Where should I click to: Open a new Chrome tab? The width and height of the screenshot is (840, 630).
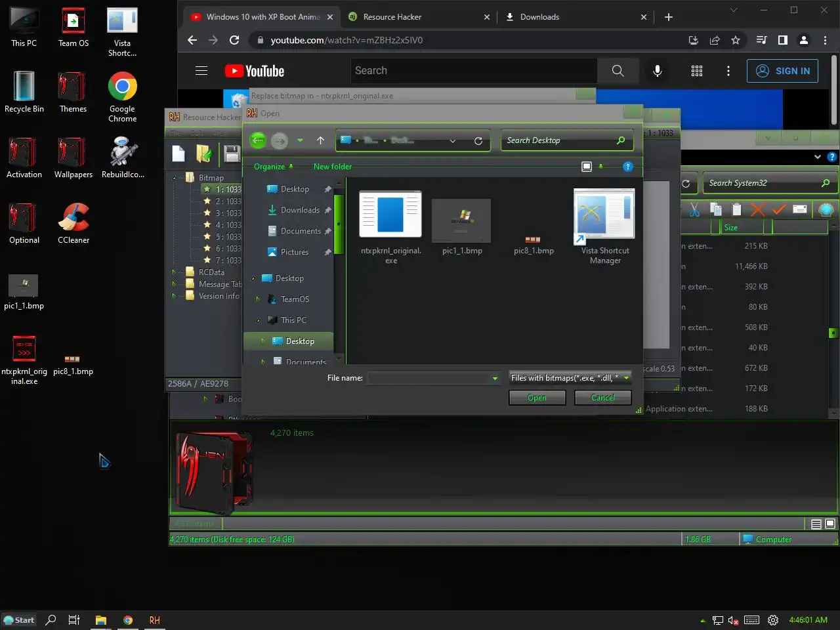pos(668,17)
